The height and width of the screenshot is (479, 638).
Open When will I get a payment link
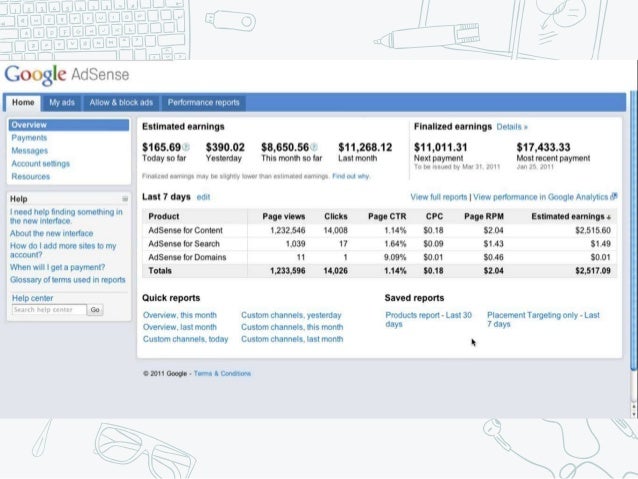(x=57, y=267)
